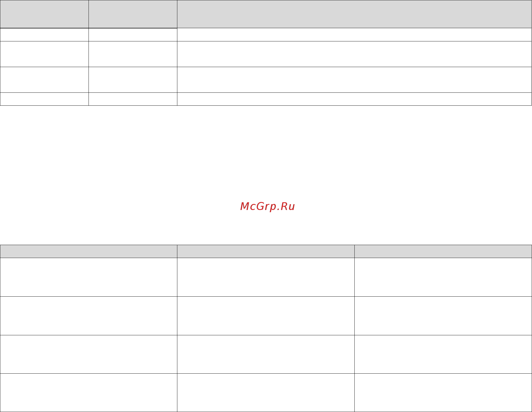This screenshot has width=532, height=412.
Task: Select the leftmost gray header cell in top table
Action: (x=44, y=14)
